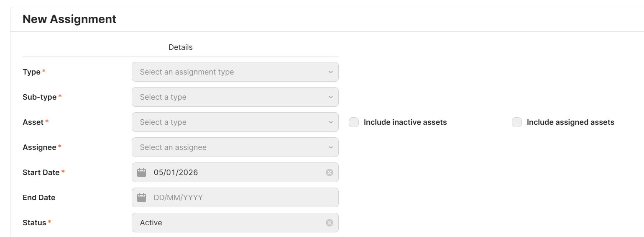Viewport: 644px width, 237px height.
Task: Click the New Assignment heading
Action: click(69, 19)
